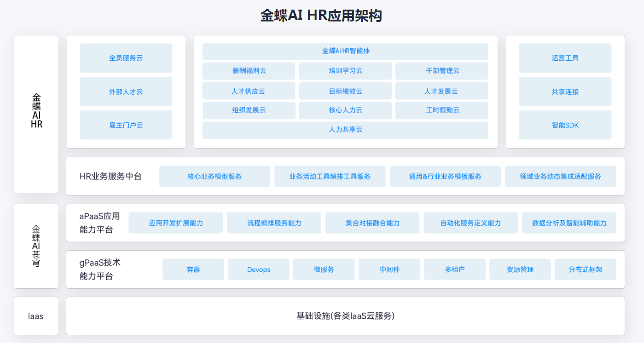Select the 核心人力云 module

click(345, 111)
